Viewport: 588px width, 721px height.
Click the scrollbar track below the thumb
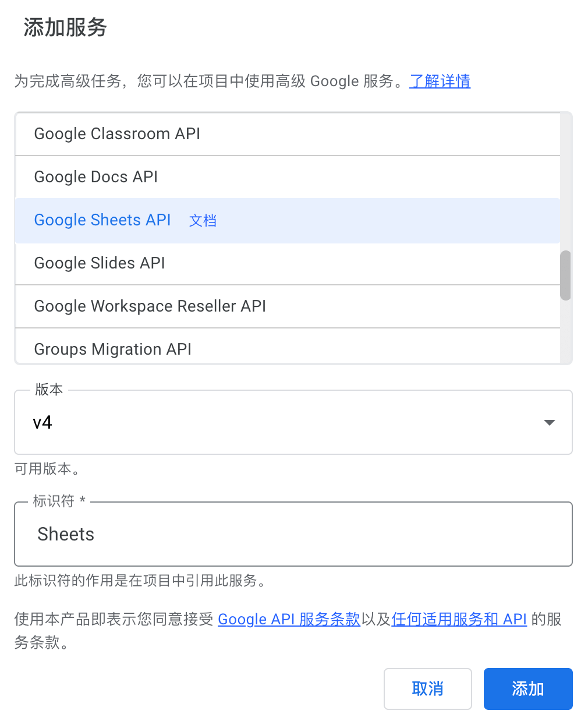[x=565, y=331]
